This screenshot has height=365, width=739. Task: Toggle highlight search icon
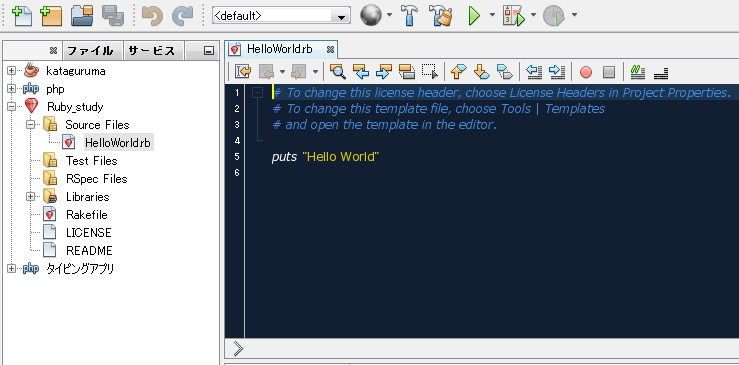[407, 72]
